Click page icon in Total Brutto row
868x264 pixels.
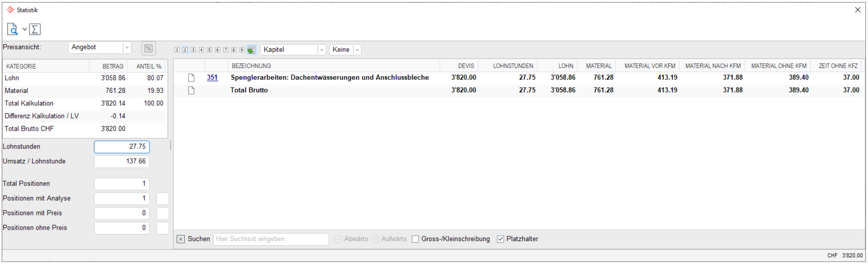coord(191,90)
